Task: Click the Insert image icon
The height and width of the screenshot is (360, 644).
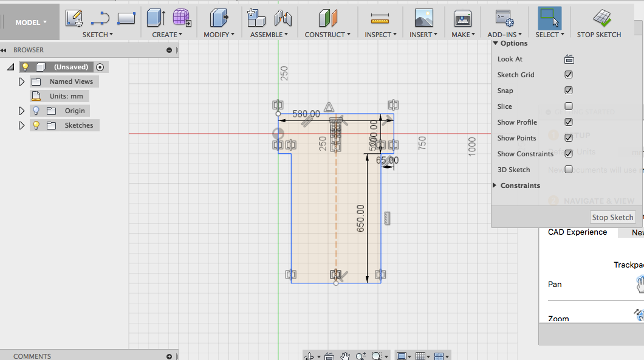Action: tap(424, 18)
